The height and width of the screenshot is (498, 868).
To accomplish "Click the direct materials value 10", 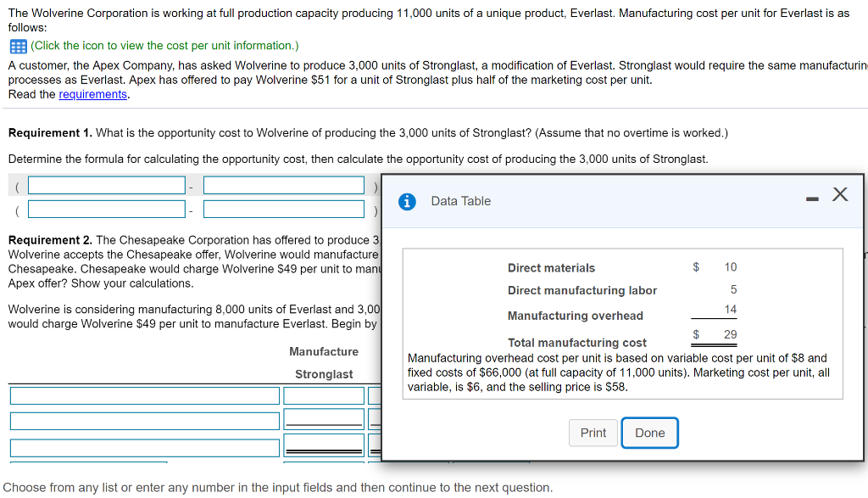I will [x=731, y=267].
